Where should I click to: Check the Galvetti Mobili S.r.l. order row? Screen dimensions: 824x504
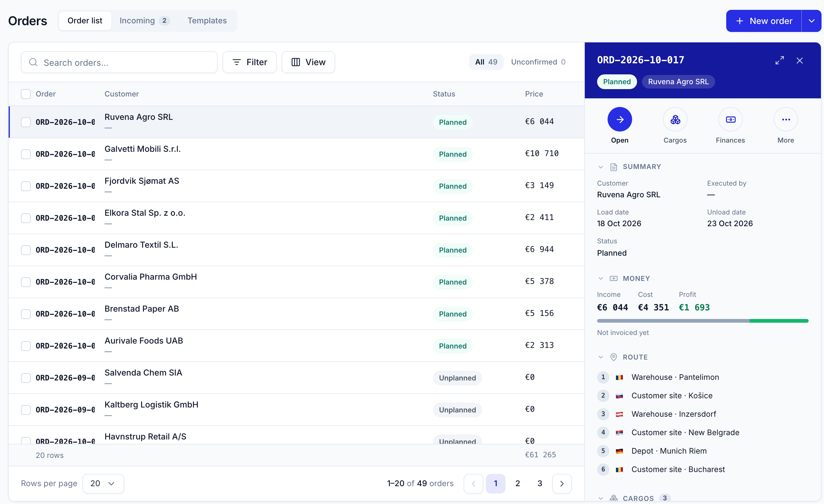point(26,154)
